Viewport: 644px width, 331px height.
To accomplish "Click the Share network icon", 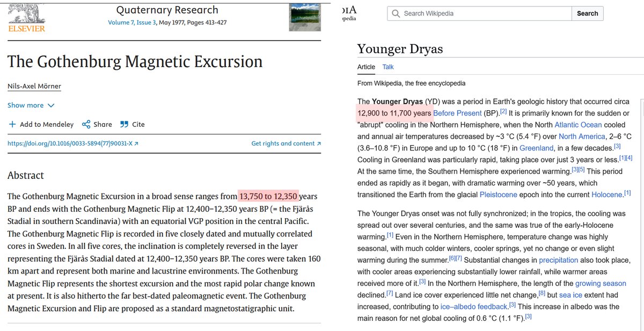I will point(86,125).
